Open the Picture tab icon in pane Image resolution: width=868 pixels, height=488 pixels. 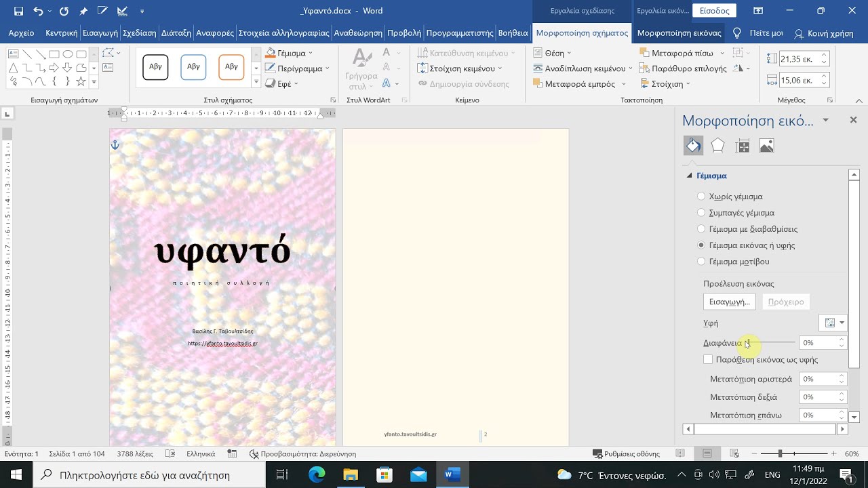pyautogui.click(x=766, y=146)
